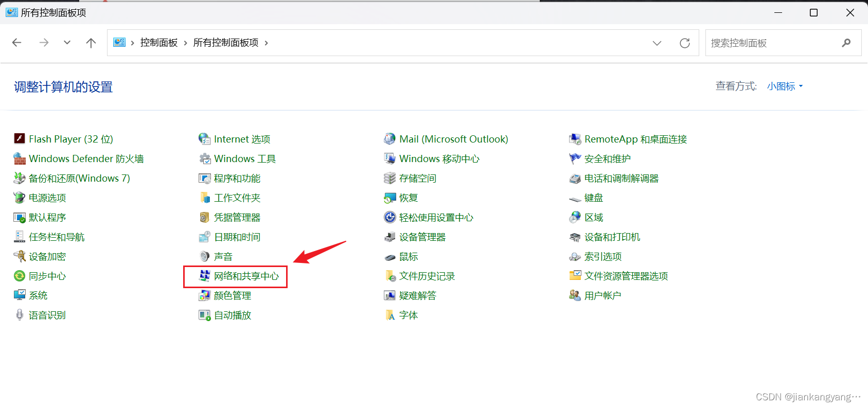Select 控制面板 in the breadcrumb path
The image size is (868, 407).
tap(159, 43)
